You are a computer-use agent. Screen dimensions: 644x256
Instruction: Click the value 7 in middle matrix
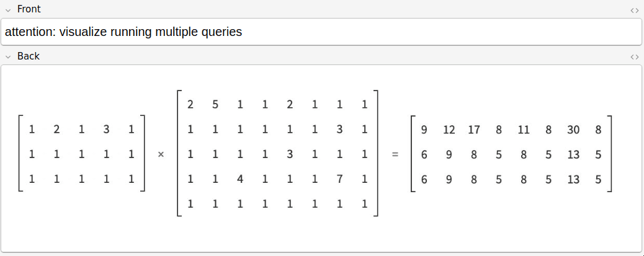(x=339, y=179)
